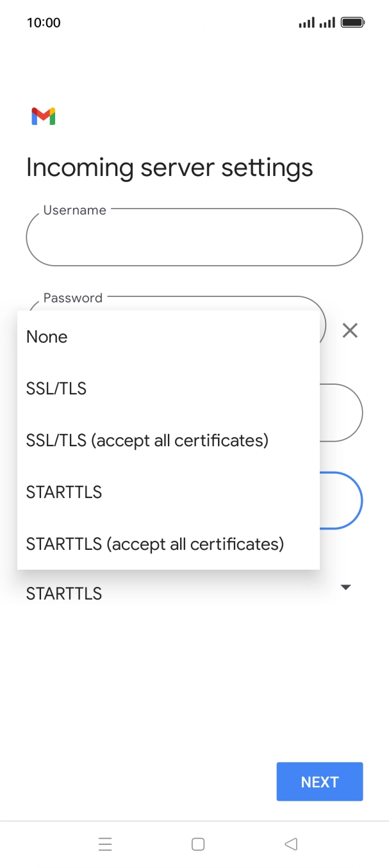
Task: Choose STARTTLS (accept all certificates)
Action: [x=154, y=544]
